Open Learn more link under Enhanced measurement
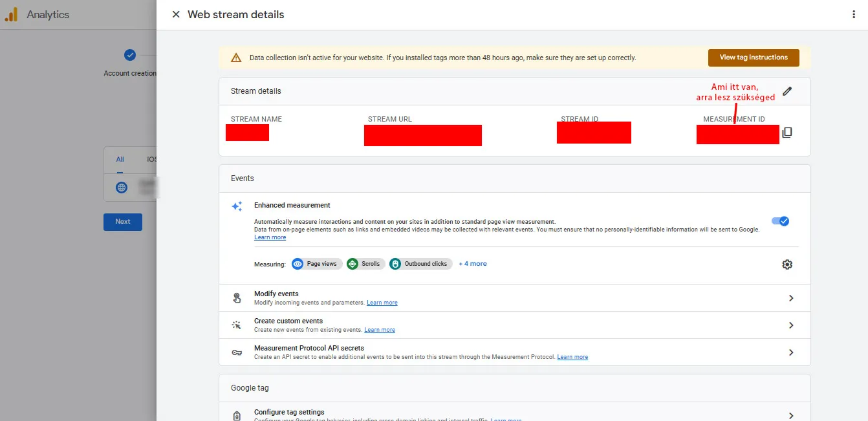The image size is (868, 421). tap(270, 237)
